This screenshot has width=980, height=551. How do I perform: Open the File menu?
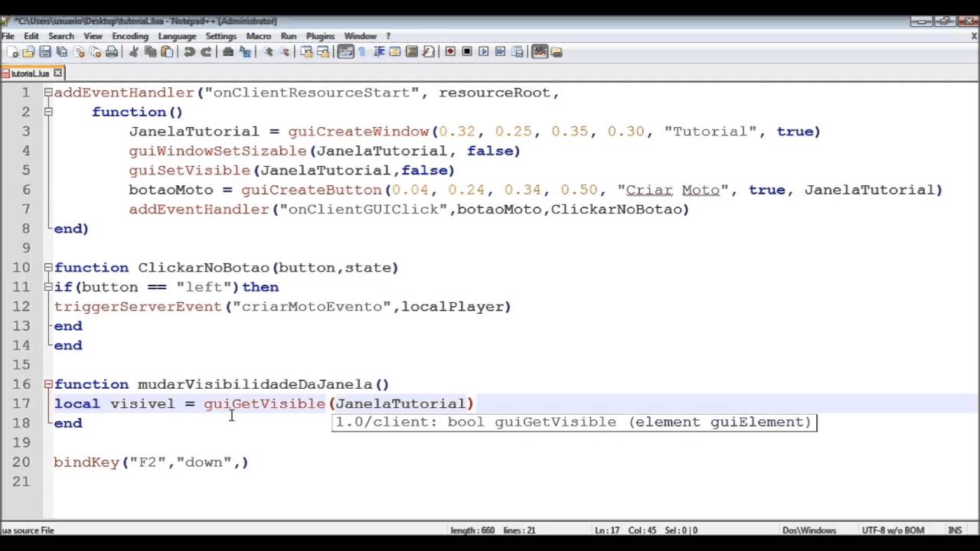pos(8,36)
